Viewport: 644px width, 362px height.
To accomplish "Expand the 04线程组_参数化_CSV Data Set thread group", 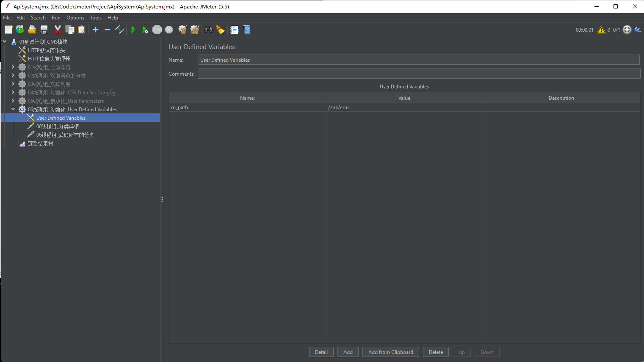I will coord(13,92).
